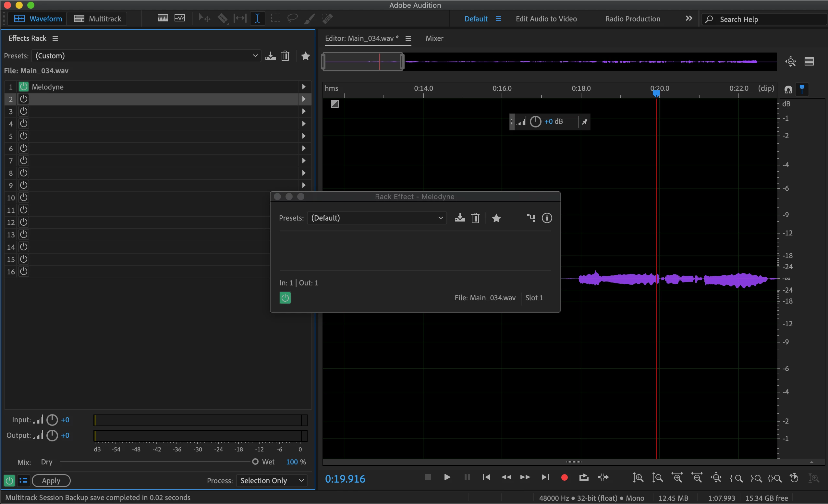
Task: Toggle main rack power button
Action: coord(9,481)
